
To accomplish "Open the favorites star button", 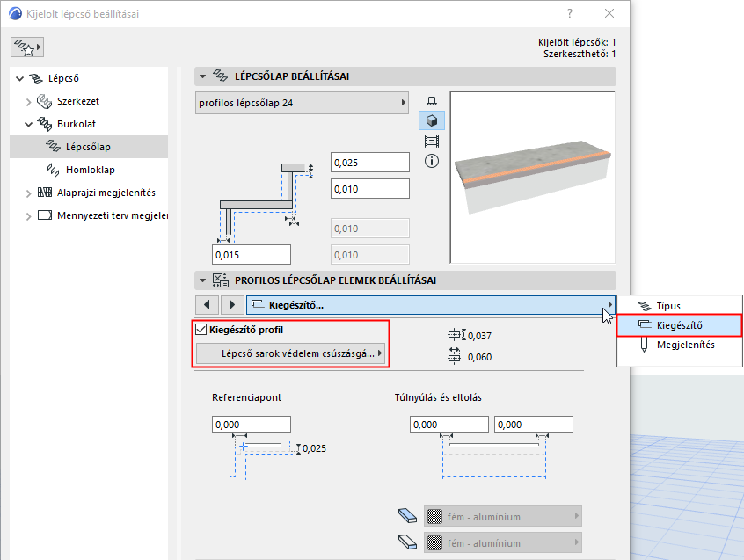I will [27, 47].
